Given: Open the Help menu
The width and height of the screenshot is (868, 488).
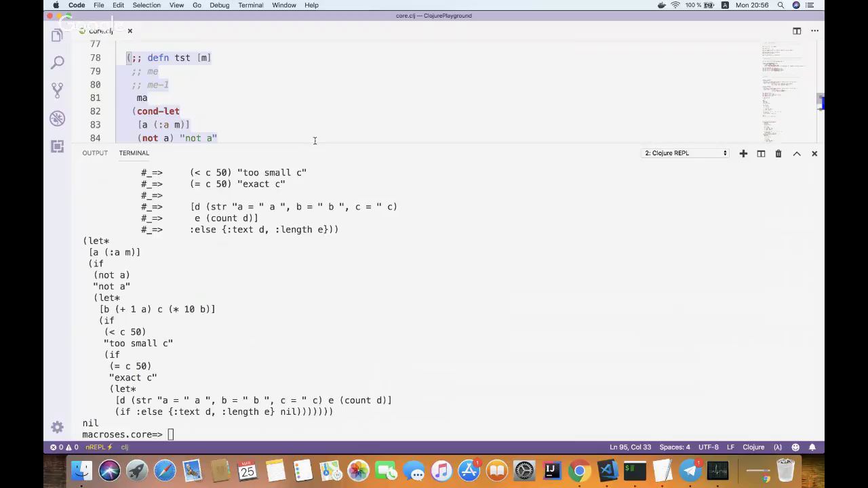Looking at the screenshot, I should pyautogui.click(x=311, y=5).
